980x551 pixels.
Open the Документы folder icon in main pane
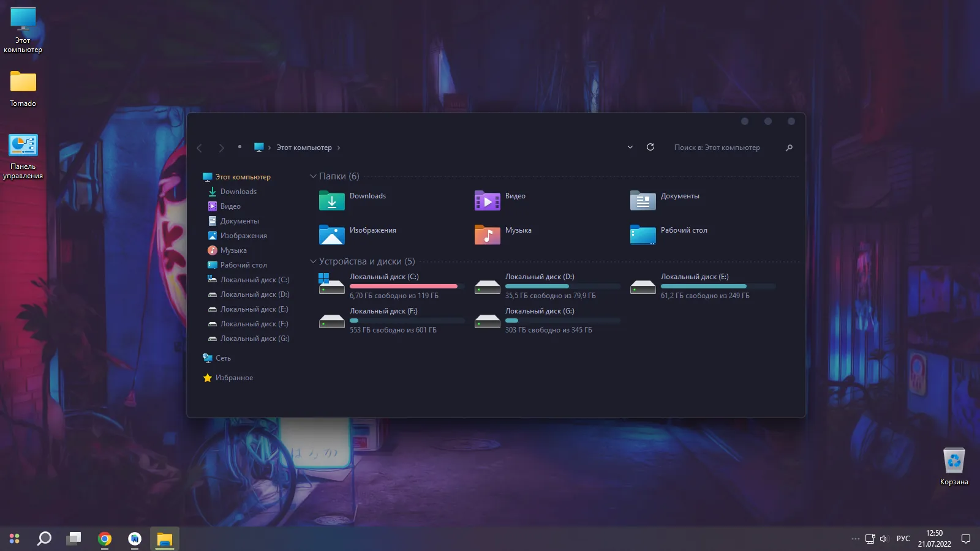pyautogui.click(x=643, y=201)
